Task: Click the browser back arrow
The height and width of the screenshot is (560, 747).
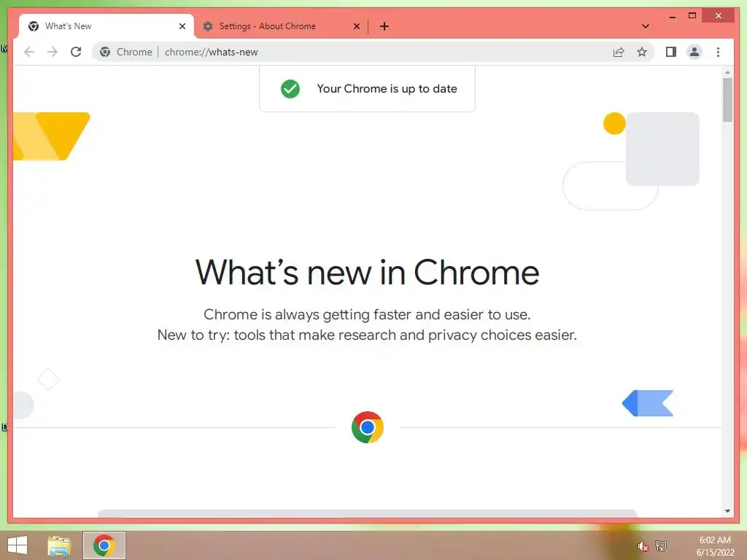Action: pyautogui.click(x=29, y=52)
